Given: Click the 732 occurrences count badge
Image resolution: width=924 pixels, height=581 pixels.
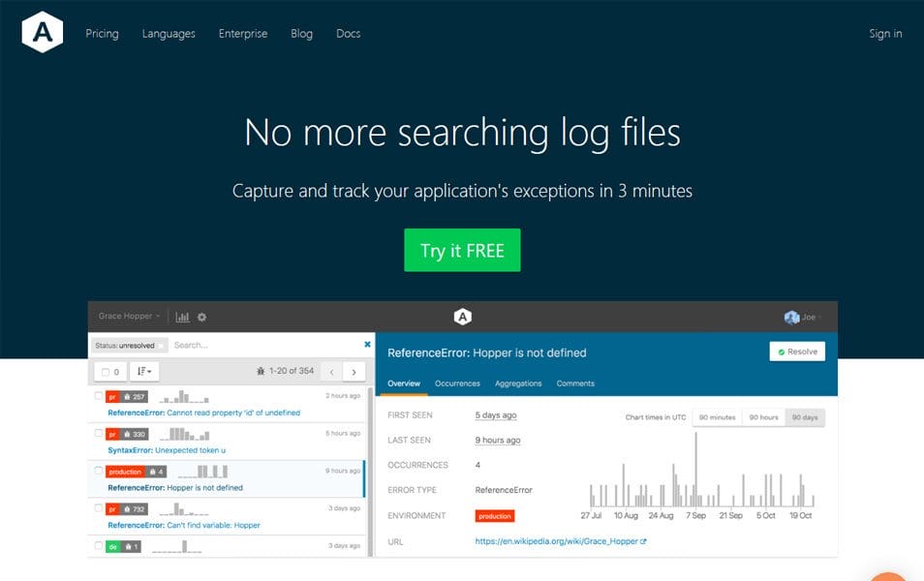Looking at the screenshot, I should click(x=134, y=509).
